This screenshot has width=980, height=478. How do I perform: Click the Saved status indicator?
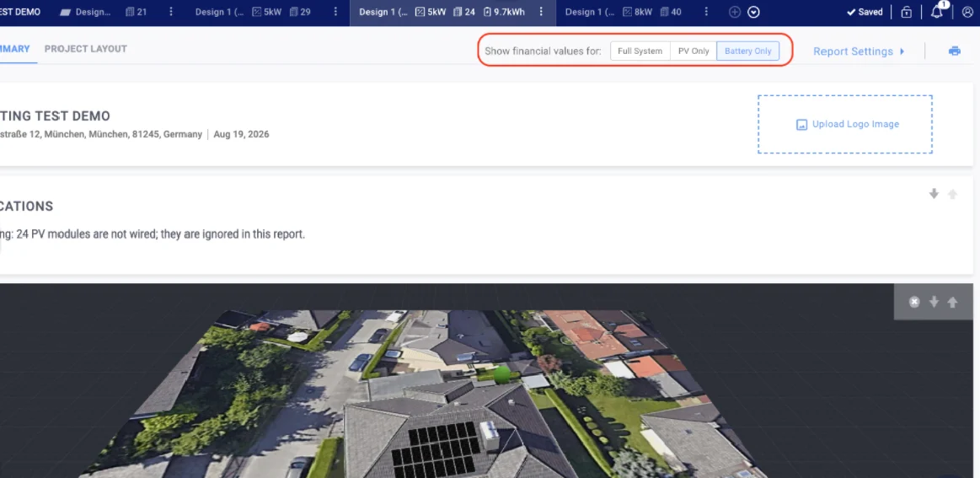pos(865,12)
